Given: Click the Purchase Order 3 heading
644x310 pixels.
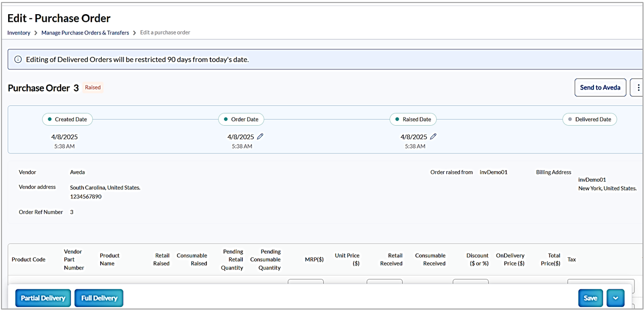Looking at the screenshot, I should (43, 88).
